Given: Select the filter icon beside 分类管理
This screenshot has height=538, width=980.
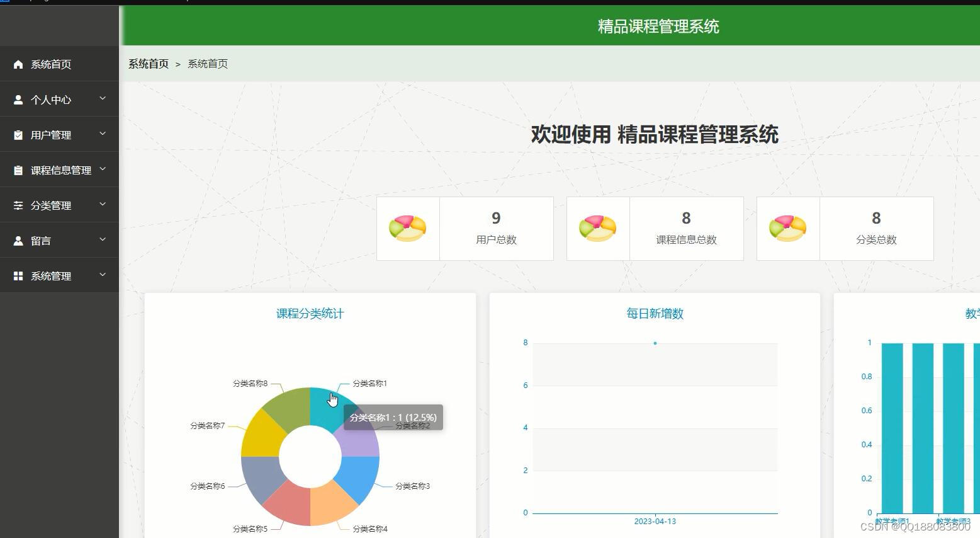Looking at the screenshot, I should tap(18, 205).
